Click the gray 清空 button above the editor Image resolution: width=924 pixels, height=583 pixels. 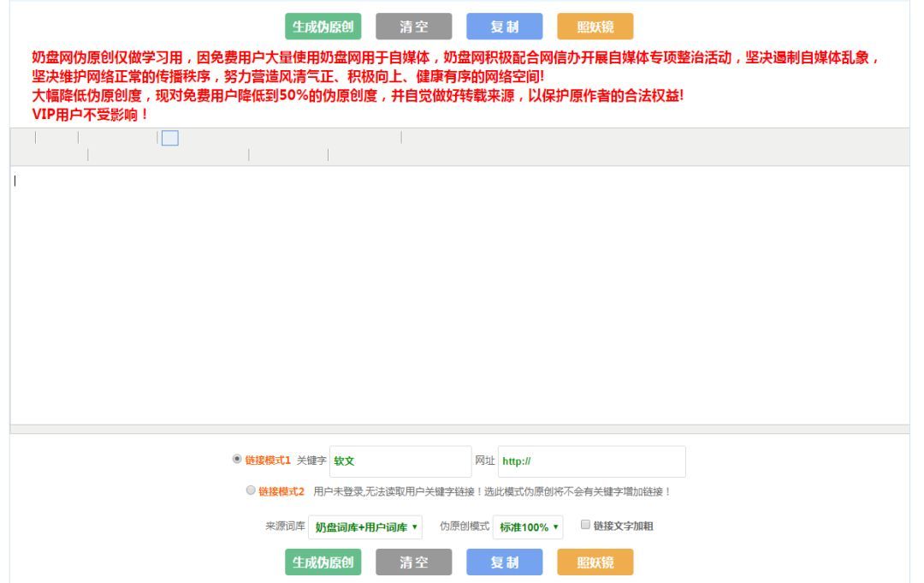[x=414, y=27]
